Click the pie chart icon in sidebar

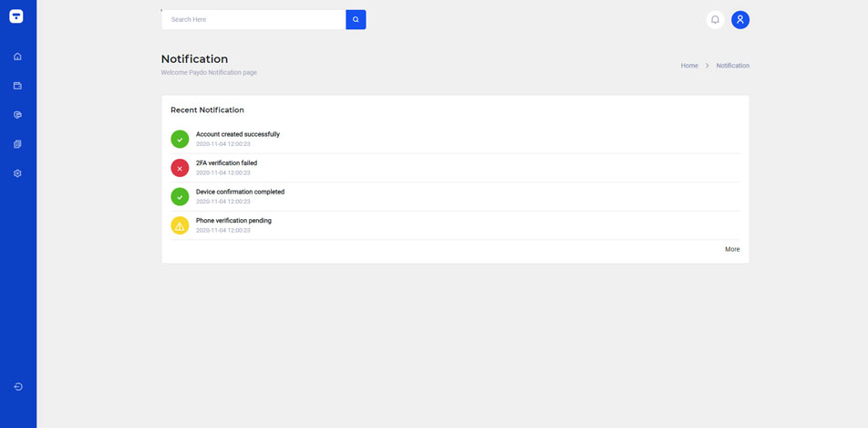[x=17, y=115]
